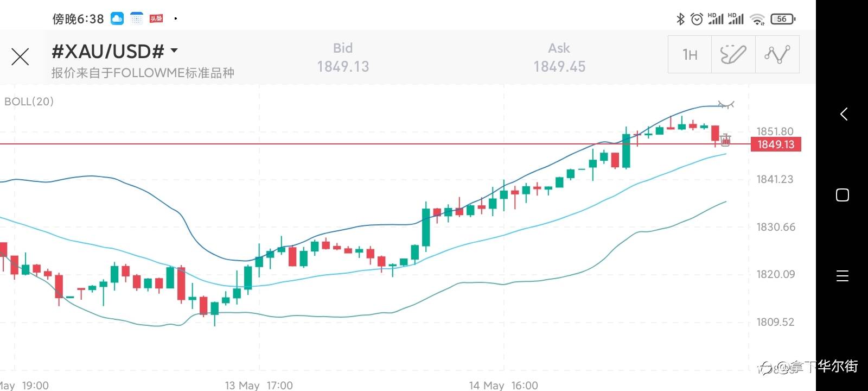The image size is (868, 391).
Task: Tap the Android back navigation arrow
Action: click(x=843, y=114)
